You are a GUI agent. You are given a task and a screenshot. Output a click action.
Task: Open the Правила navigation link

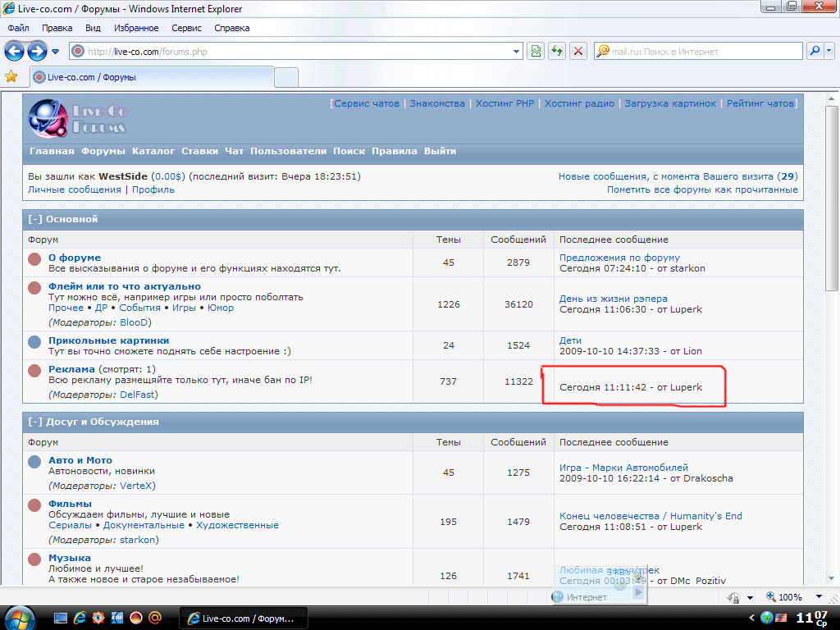tap(395, 151)
